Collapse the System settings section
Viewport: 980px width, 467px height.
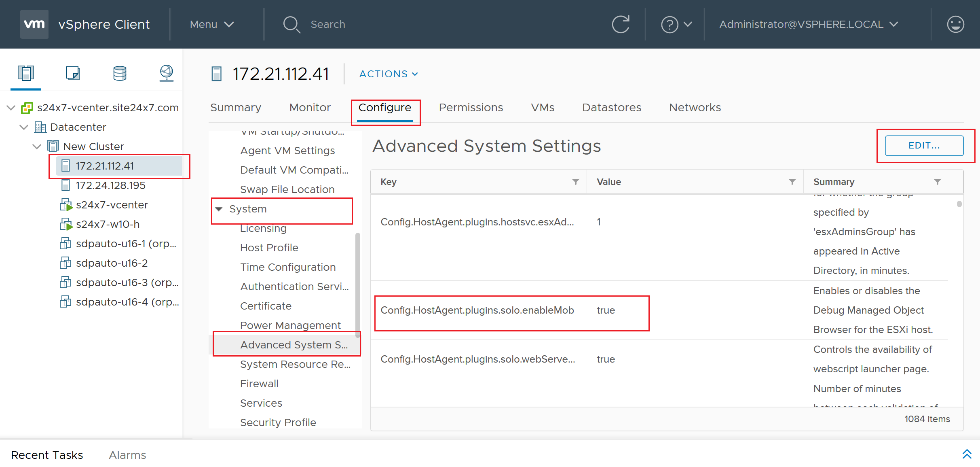[219, 209]
